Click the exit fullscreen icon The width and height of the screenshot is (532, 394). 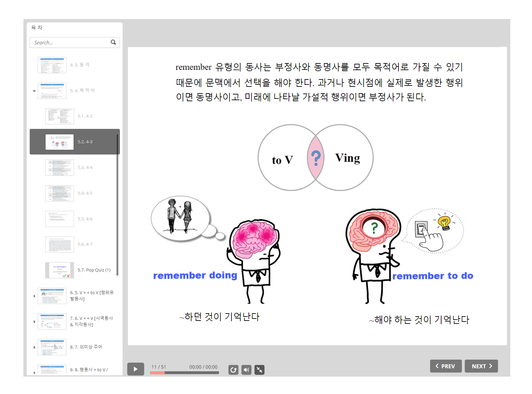point(259,370)
